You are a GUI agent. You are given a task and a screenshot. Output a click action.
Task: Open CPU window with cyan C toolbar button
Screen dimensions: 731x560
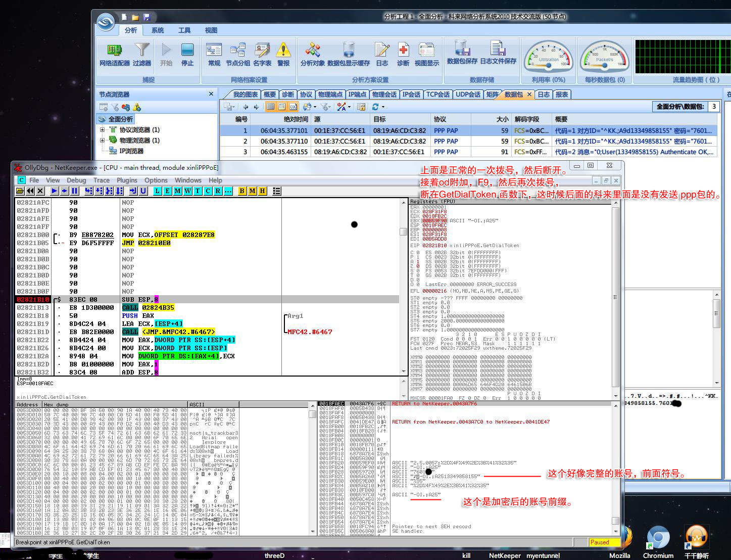(208, 191)
